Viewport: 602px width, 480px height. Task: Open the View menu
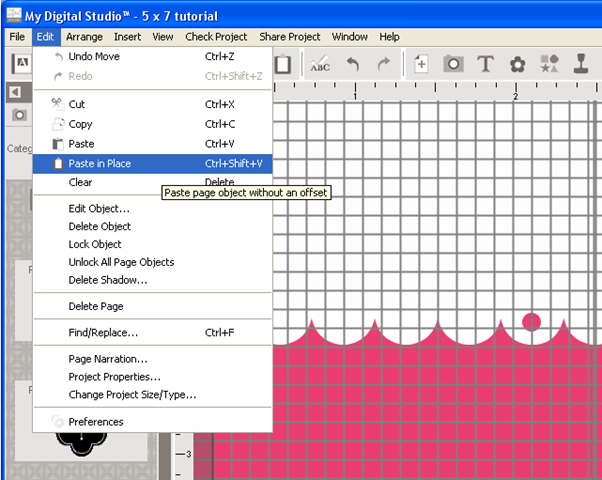coord(162,37)
